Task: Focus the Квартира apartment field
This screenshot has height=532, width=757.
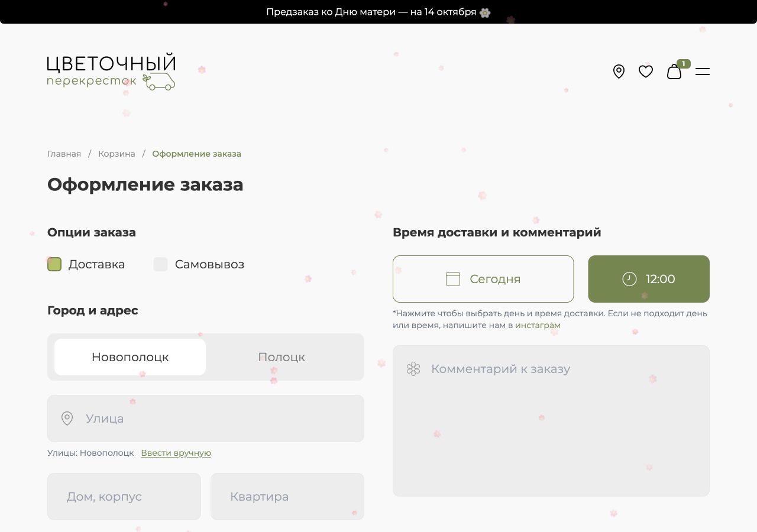Action: 287,497
